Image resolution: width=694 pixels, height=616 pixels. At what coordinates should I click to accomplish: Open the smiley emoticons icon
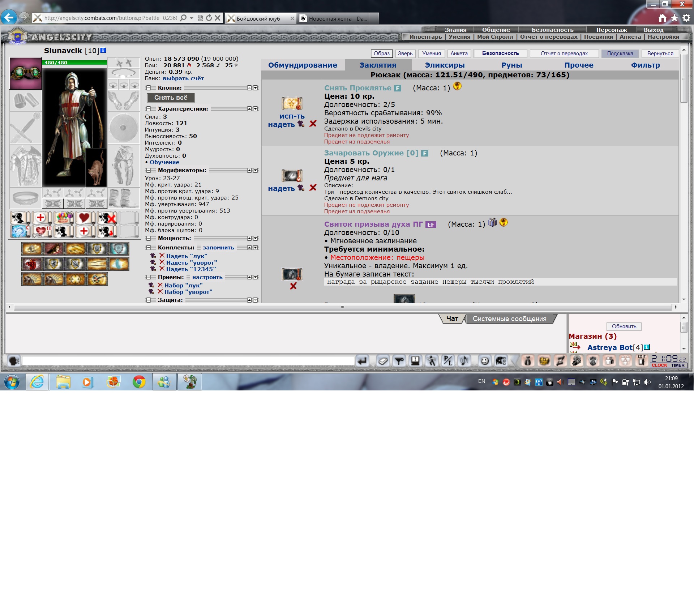pyautogui.click(x=484, y=361)
